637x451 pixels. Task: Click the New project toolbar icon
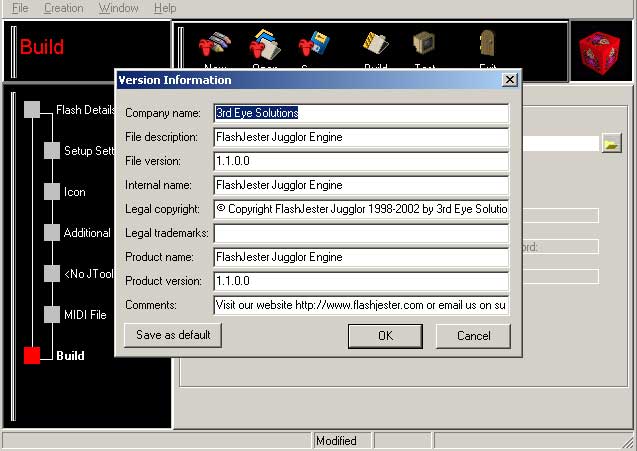point(214,44)
